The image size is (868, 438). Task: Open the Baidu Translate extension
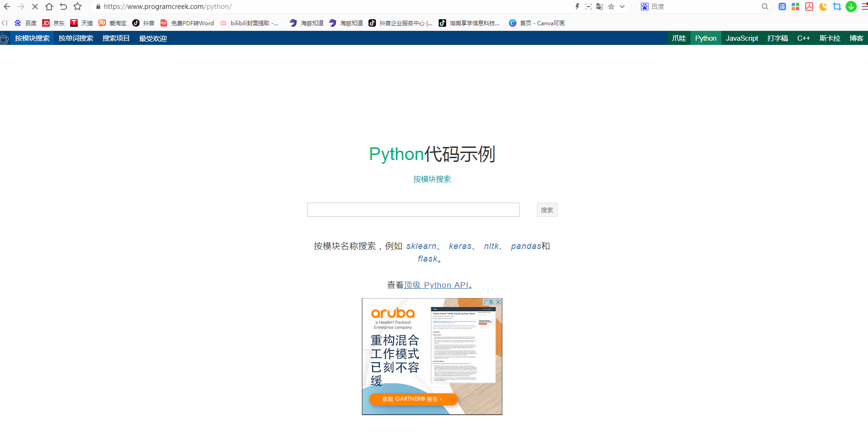pos(782,7)
